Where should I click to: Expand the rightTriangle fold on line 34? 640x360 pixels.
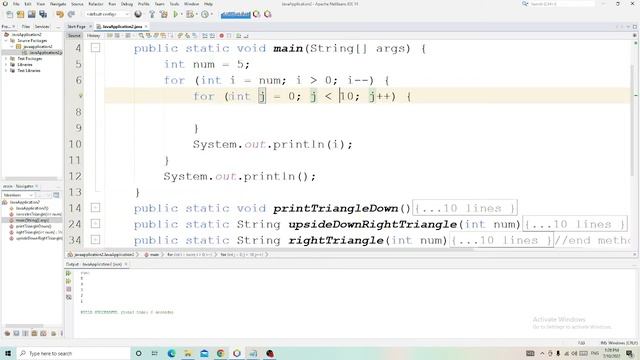click(95, 240)
